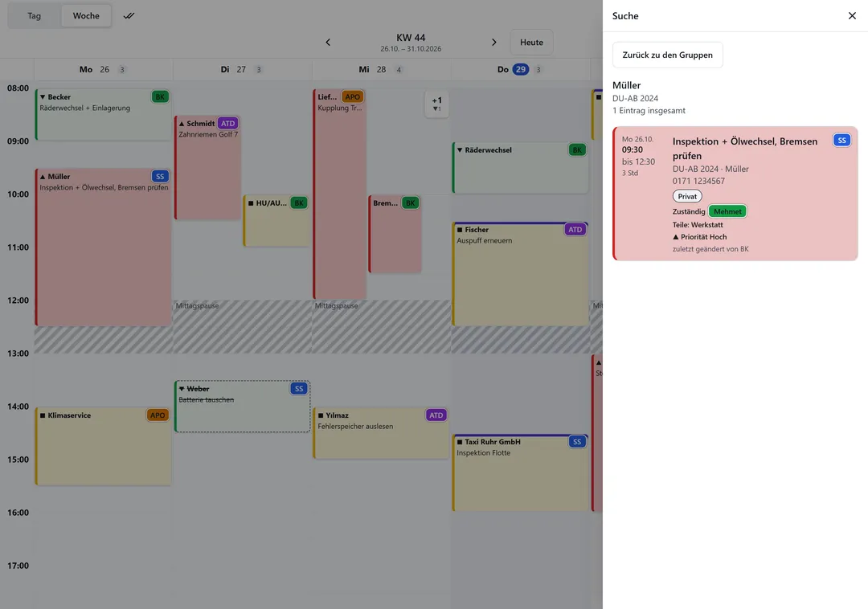Click the phone number 0171 1234567
Viewport: 868px width, 609px height.
pyautogui.click(x=698, y=181)
